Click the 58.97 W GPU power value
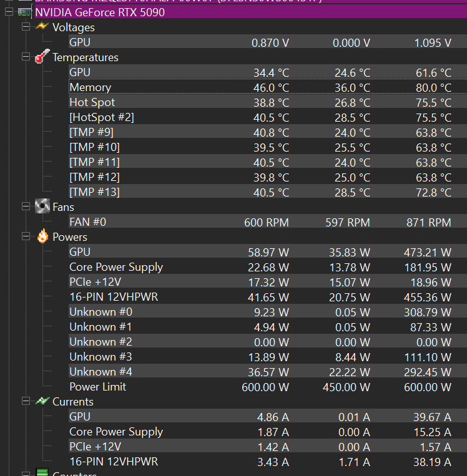467x476 pixels. pyautogui.click(x=268, y=253)
